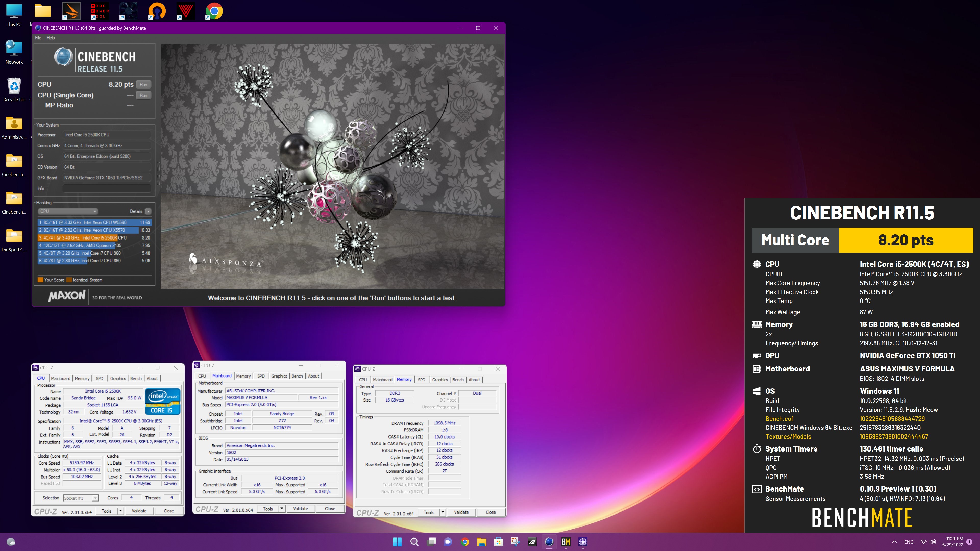
Task: Select the AMD Opteron 2435 ranking row
Action: click(x=94, y=245)
